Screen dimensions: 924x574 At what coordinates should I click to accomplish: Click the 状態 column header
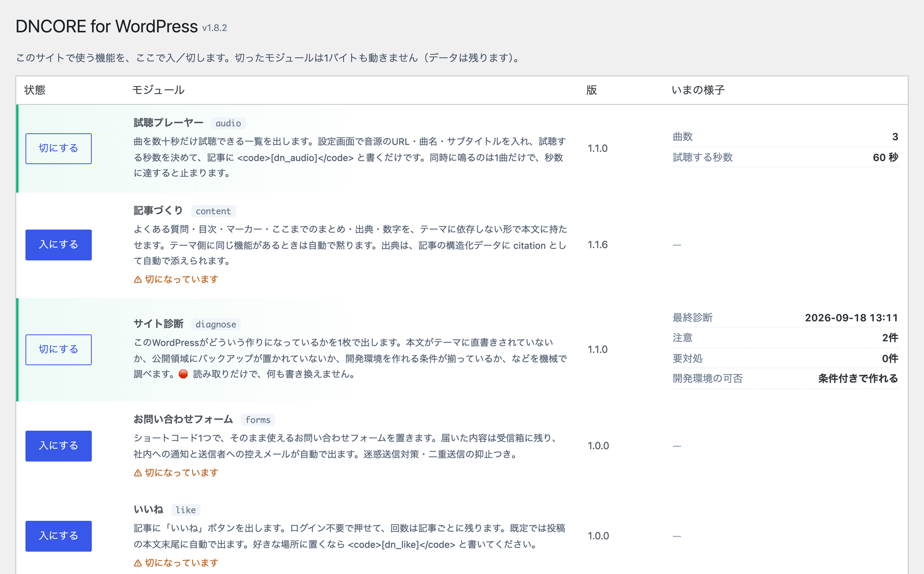(35, 90)
